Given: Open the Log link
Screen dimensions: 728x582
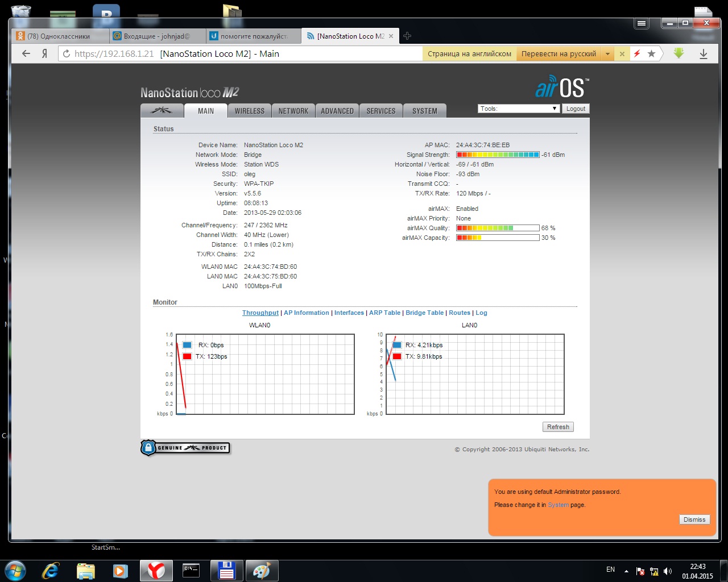Looking at the screenshot, I should click(481, 313).
